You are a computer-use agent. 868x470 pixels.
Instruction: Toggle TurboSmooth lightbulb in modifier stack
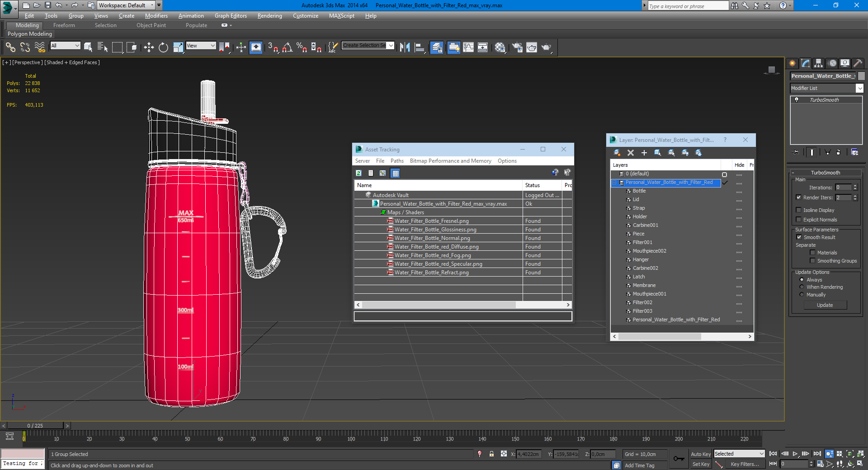tap(797, 100)
